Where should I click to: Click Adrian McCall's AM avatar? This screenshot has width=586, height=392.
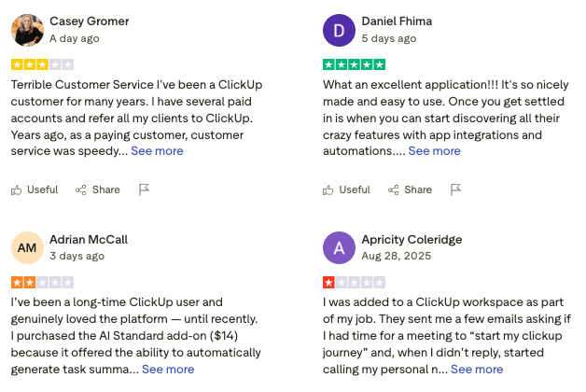[x=27, y=247]
